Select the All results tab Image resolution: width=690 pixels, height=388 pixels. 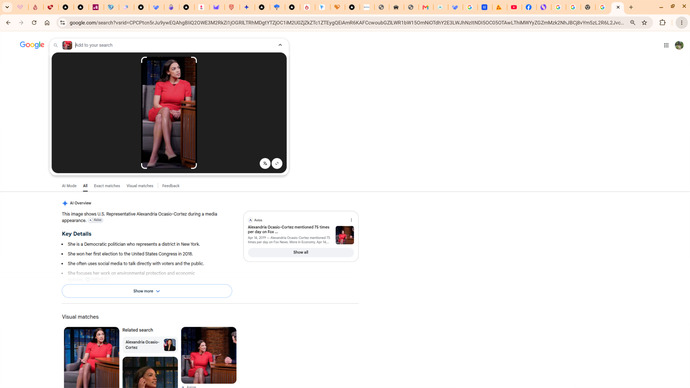(x=85, y=186)
